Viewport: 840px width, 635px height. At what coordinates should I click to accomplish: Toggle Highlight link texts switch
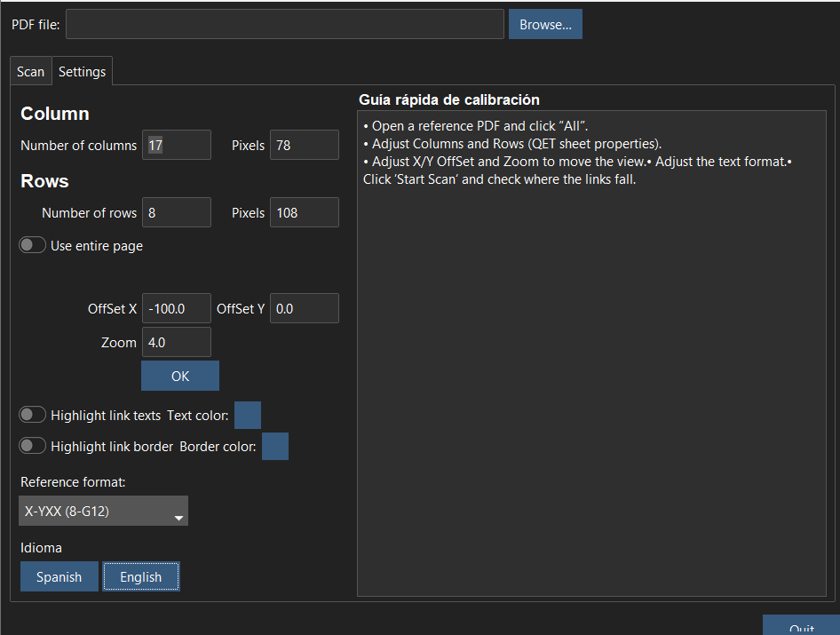33,415
